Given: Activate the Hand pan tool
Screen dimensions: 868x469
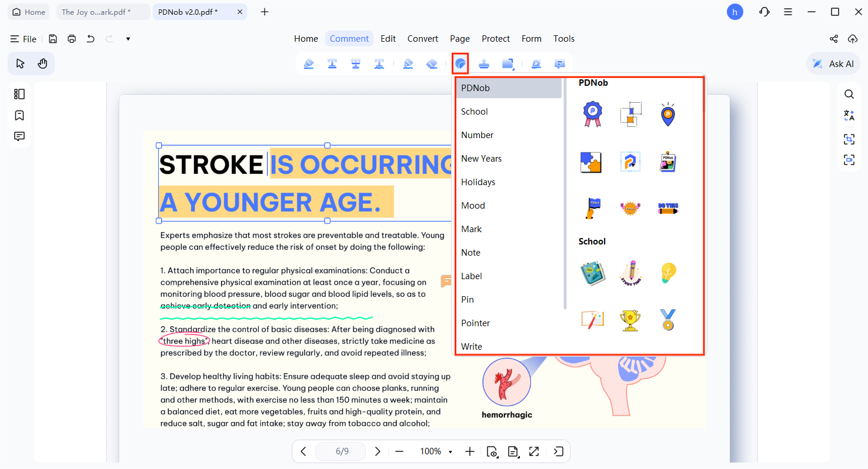Looking at the screenshot, I should pyautogui.click(x=42, y=63).
